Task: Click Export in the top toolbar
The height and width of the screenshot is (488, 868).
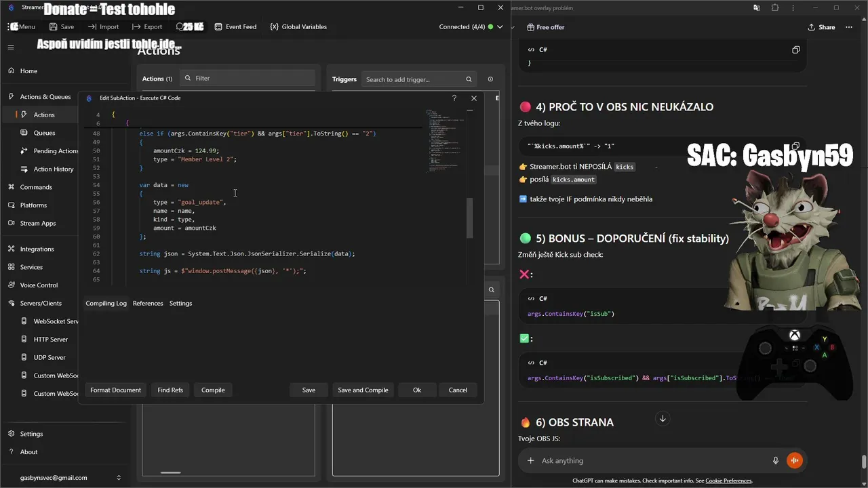Action: 147,27
